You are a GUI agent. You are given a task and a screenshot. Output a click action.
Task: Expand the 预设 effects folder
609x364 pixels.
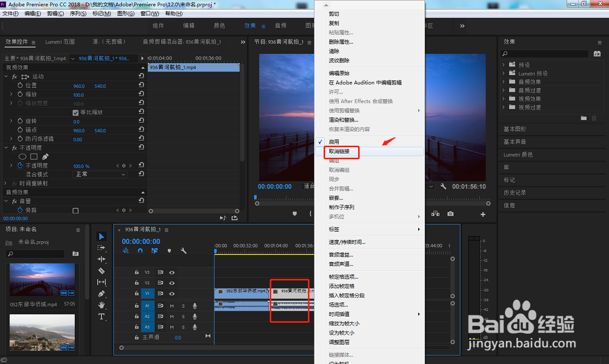pyautogui.click(x=504, y=64)
